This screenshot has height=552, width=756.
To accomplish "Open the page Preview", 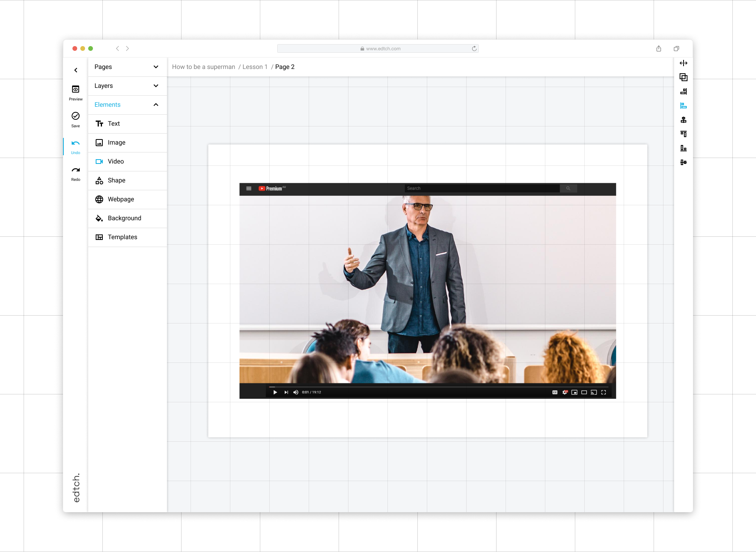I will [76, 93].
